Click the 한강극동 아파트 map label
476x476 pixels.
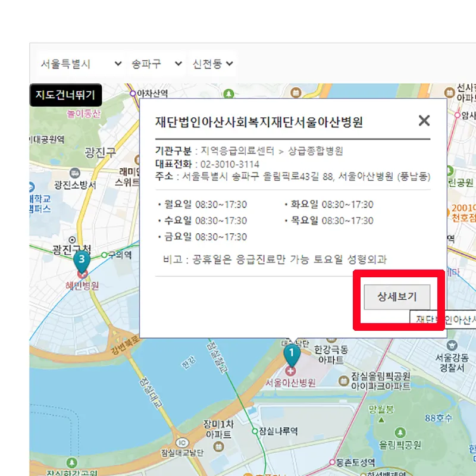331,355
